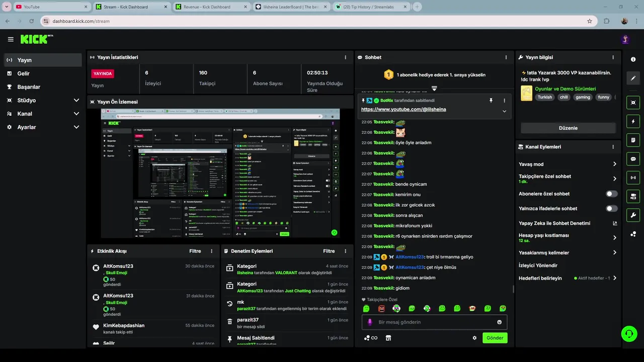644x362 pixels.
Task: Open Yasaklanmış kelimeler arrow
Action: 615,252
